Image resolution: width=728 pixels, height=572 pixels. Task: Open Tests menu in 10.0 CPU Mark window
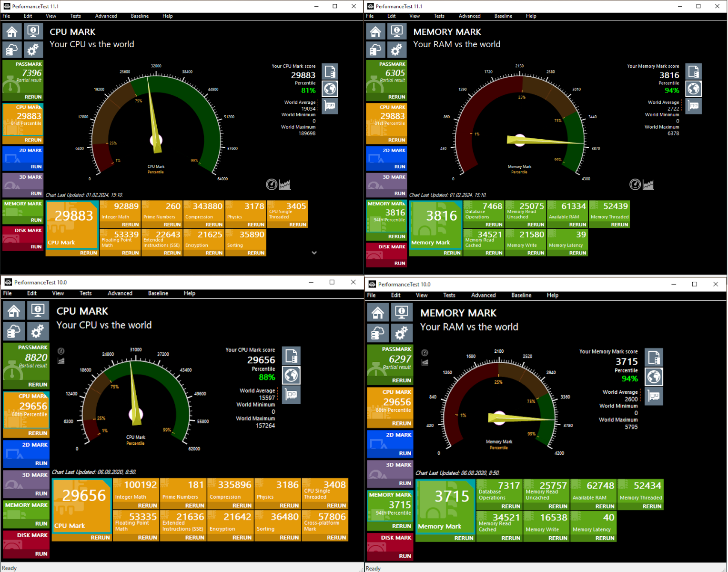click(86, 293)
